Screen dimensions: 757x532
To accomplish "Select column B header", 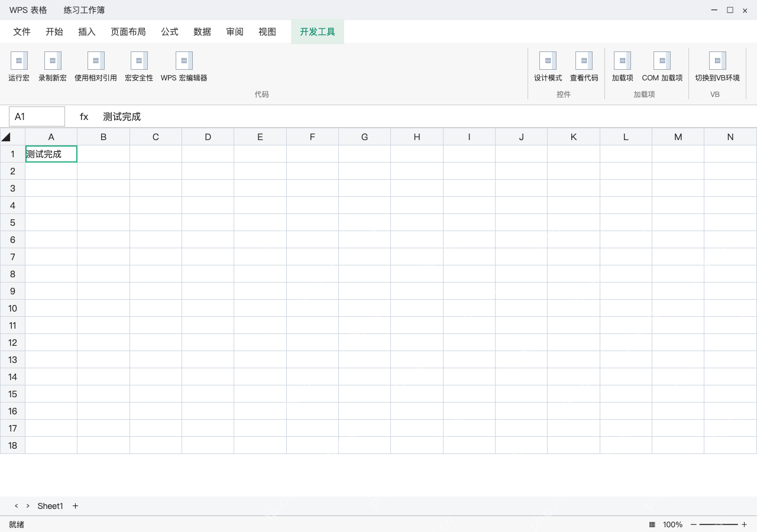I will click(x=103, y=137).
